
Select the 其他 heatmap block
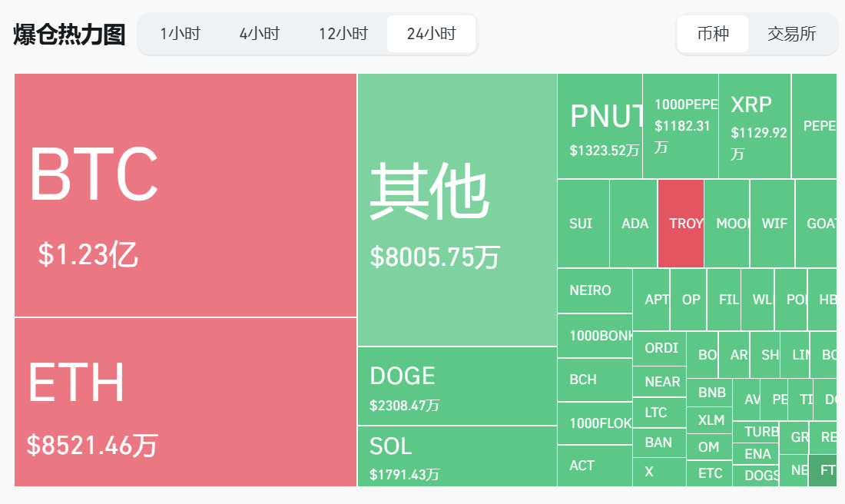pos(457,210)
